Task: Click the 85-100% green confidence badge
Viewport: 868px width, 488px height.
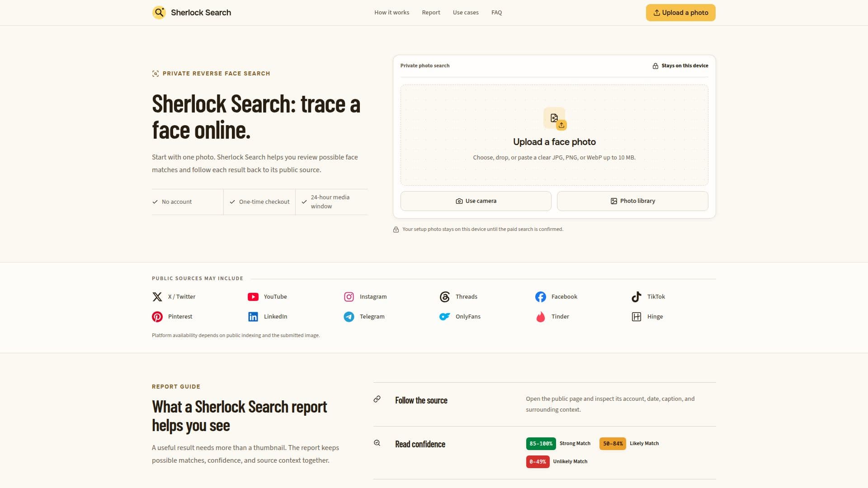Action: click(541, 444)
